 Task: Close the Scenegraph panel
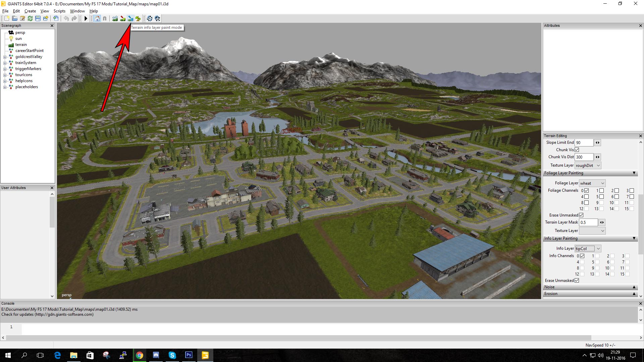(x=52, y=25)
